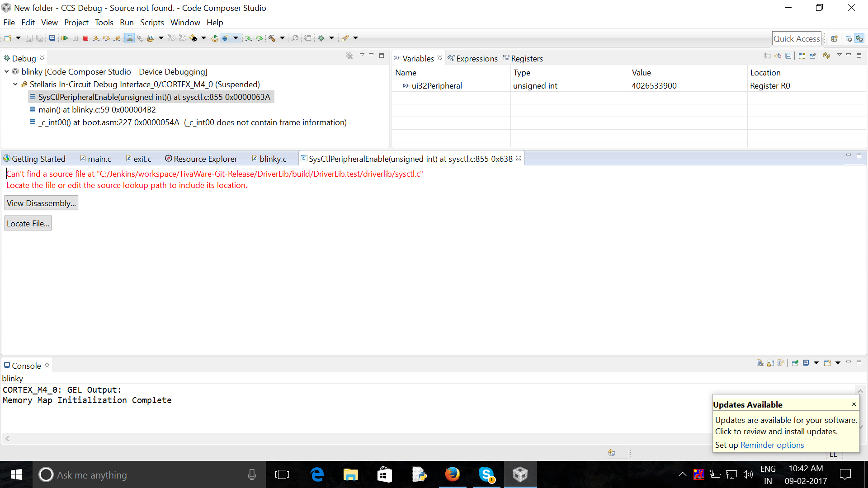Open the Scripts menu

point(151,23)
